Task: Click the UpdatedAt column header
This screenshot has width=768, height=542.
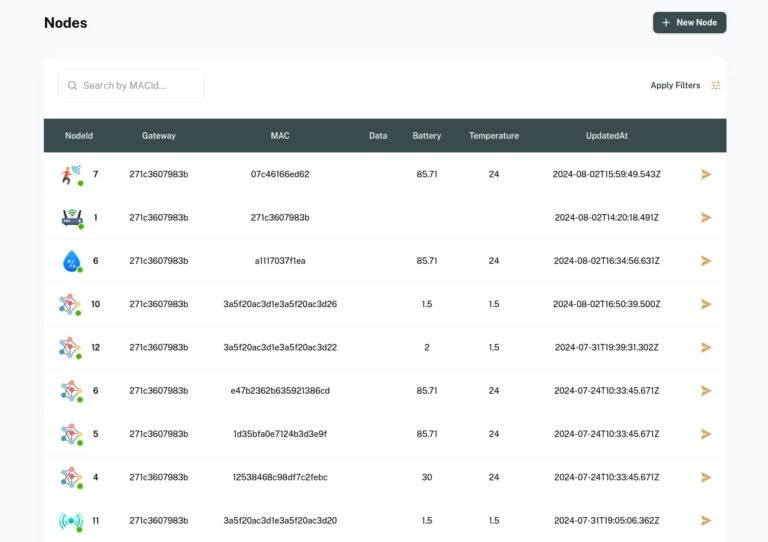Action: 607,136
